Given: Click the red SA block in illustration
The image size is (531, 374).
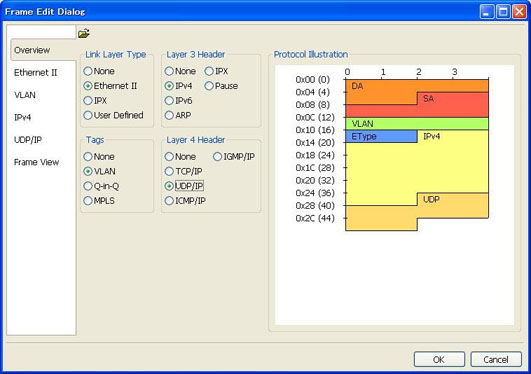Looking at the screenshot, I should pyautogui.click(x=452, y=105).
